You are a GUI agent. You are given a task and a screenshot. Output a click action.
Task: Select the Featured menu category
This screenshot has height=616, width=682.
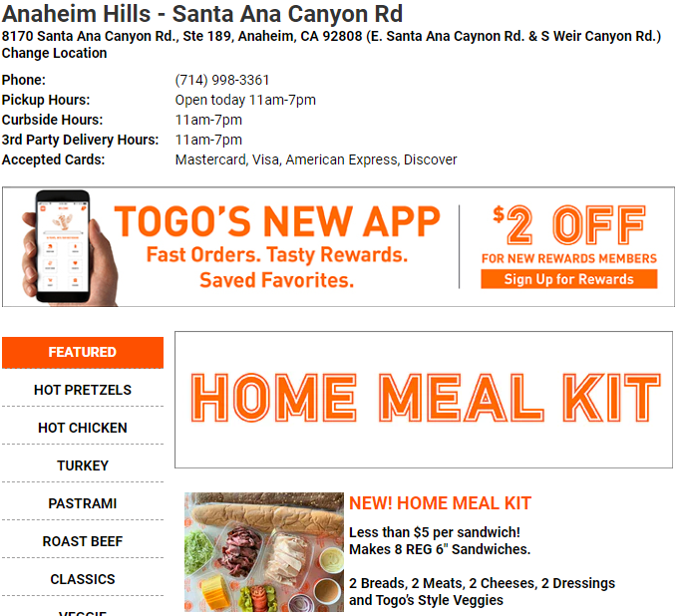pyautogui.click(x=83, y=352)
